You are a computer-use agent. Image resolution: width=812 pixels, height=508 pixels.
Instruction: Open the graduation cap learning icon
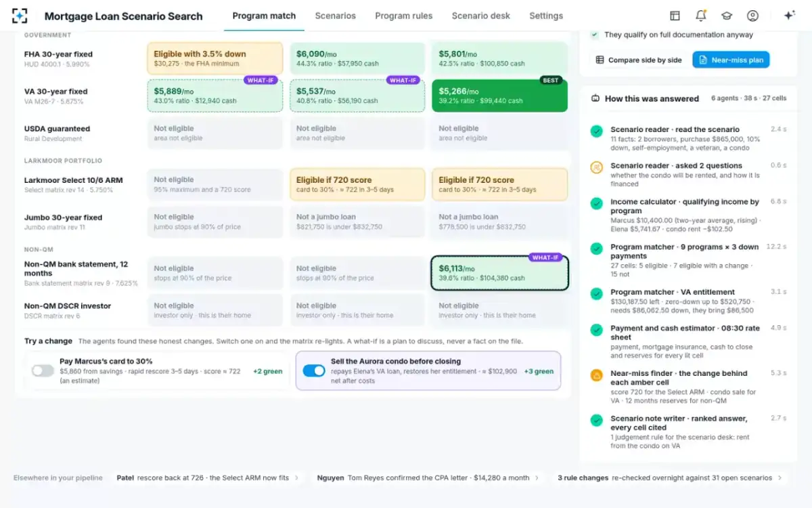(727, 16)
